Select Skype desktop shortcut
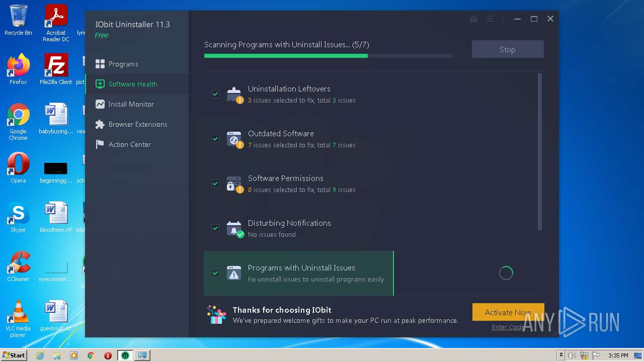Viewport: 644px width, 362px height. click(18, 217)
